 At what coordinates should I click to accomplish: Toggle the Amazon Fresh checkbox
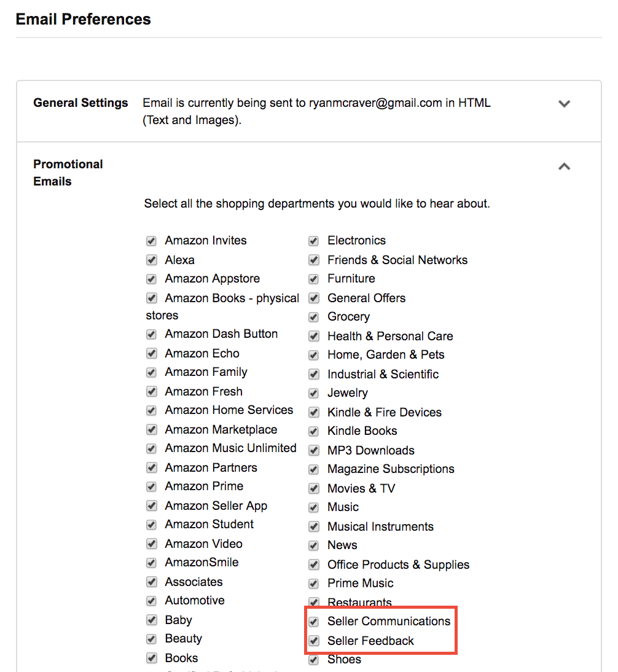coord(151,391)
